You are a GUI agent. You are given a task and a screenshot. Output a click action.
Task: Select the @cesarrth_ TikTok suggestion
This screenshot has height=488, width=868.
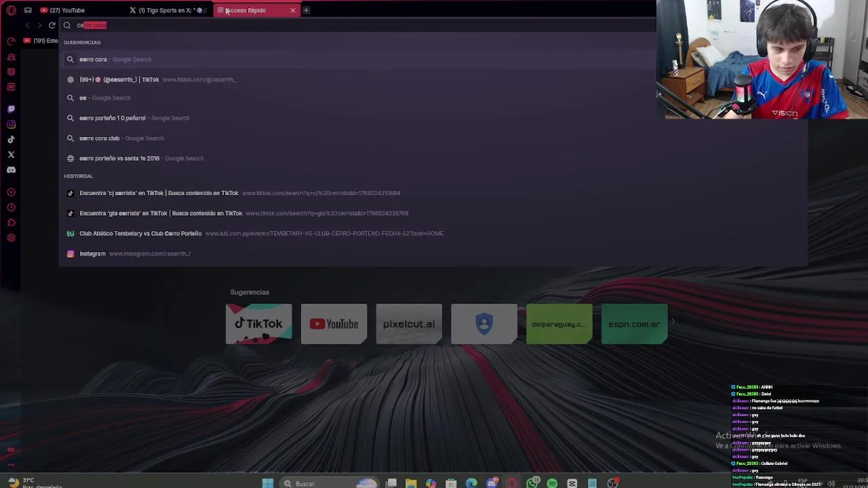point(434,79)
